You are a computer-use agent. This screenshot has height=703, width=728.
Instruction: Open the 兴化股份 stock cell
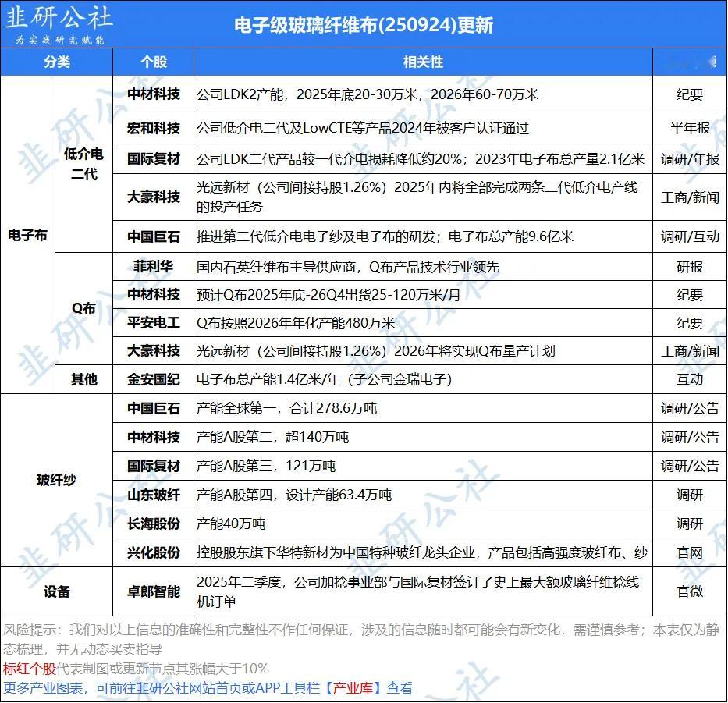click(x=153, y=552)
